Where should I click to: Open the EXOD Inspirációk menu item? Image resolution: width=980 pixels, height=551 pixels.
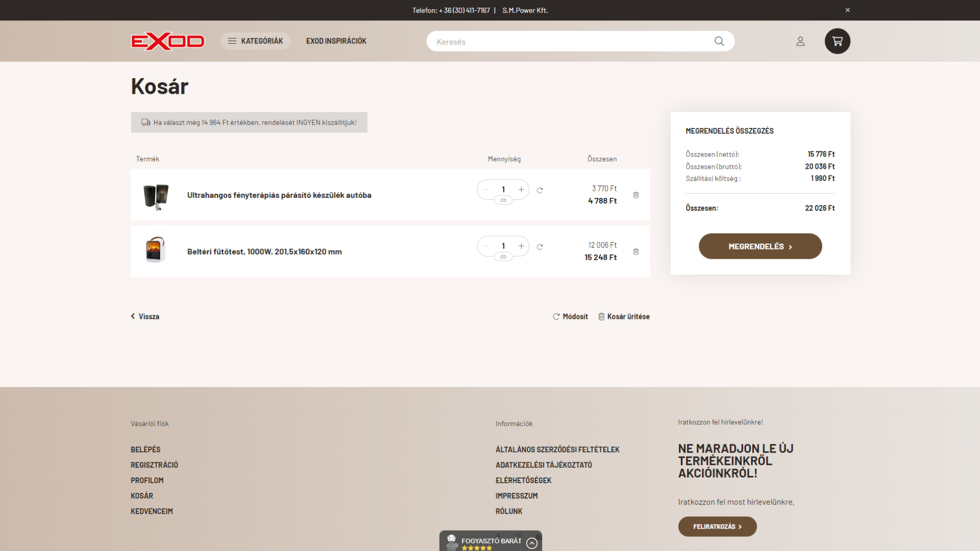pyautogui.click(x=336, y=41)
